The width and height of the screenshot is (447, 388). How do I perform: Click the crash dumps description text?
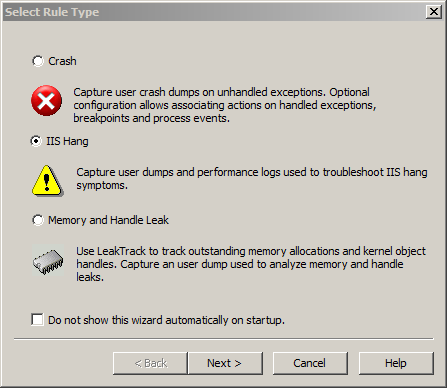tap(225, 105)
